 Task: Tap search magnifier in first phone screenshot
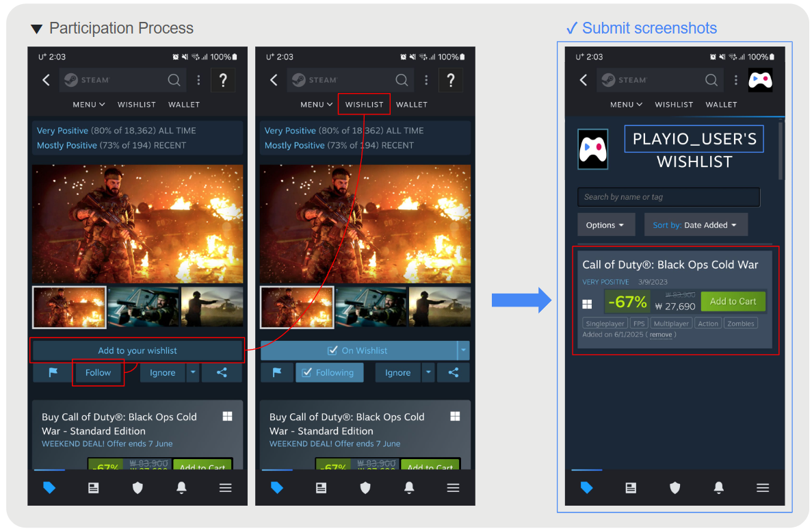pos(174,80)
